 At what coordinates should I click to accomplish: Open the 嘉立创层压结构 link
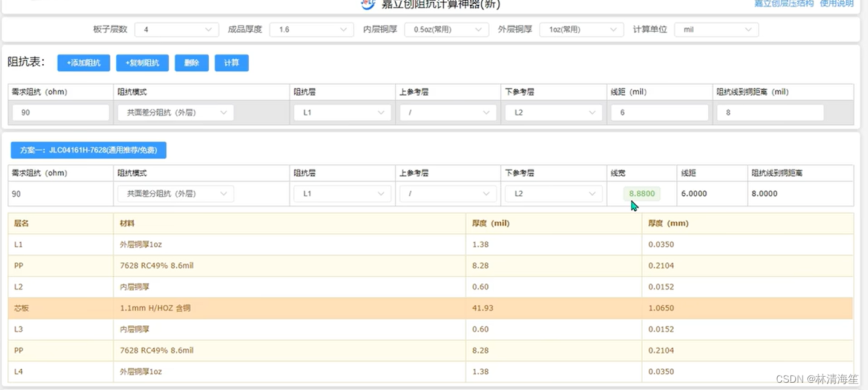click(784, 4)
